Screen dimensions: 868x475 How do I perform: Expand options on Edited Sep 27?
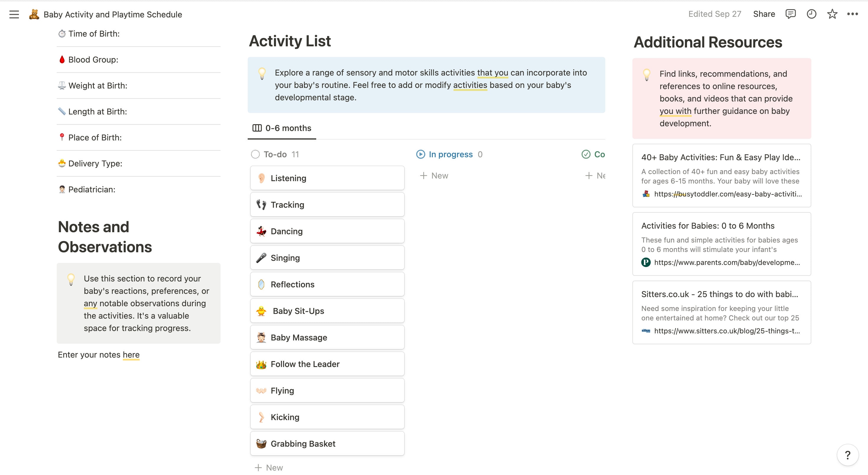point(714,14)
